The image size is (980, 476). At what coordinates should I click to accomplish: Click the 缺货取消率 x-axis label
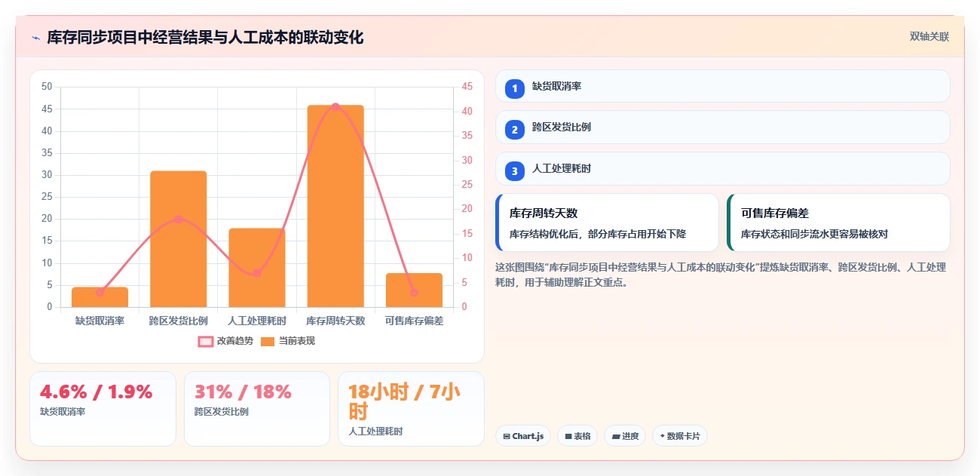(100, 321)
